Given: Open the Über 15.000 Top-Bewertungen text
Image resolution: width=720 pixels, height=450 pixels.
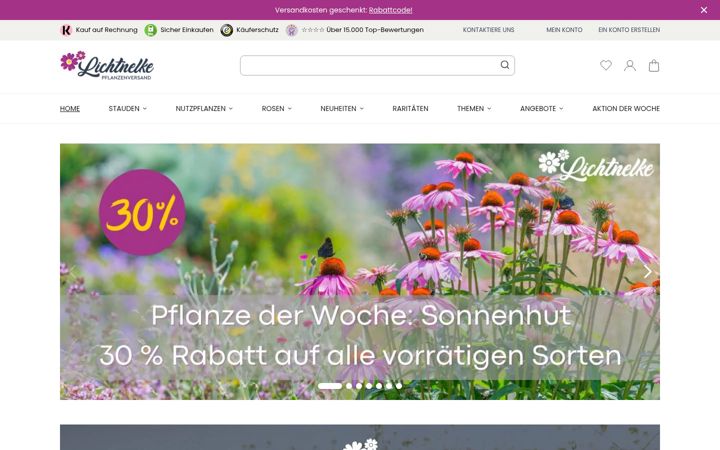Looking at the screenshot, I should click(x=375, y=30).
